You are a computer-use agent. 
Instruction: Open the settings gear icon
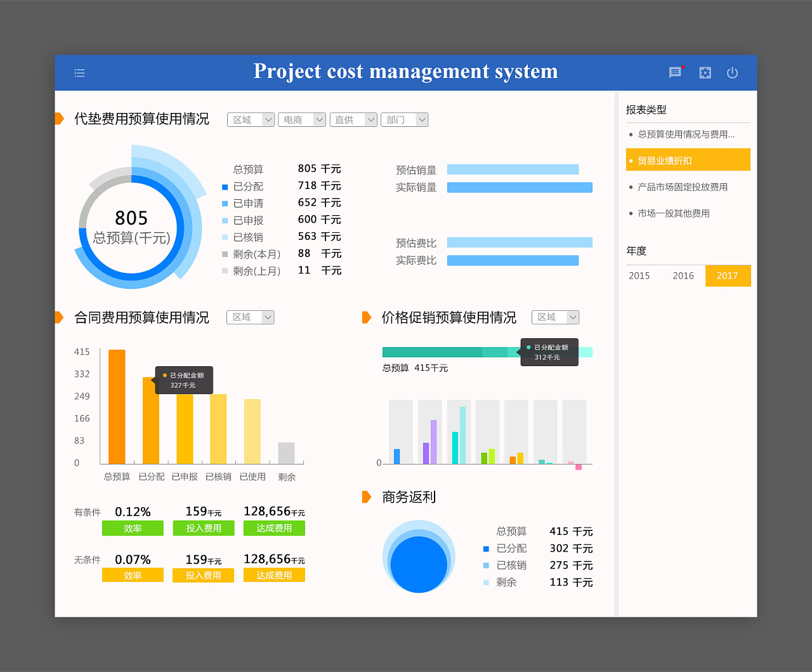705,72
